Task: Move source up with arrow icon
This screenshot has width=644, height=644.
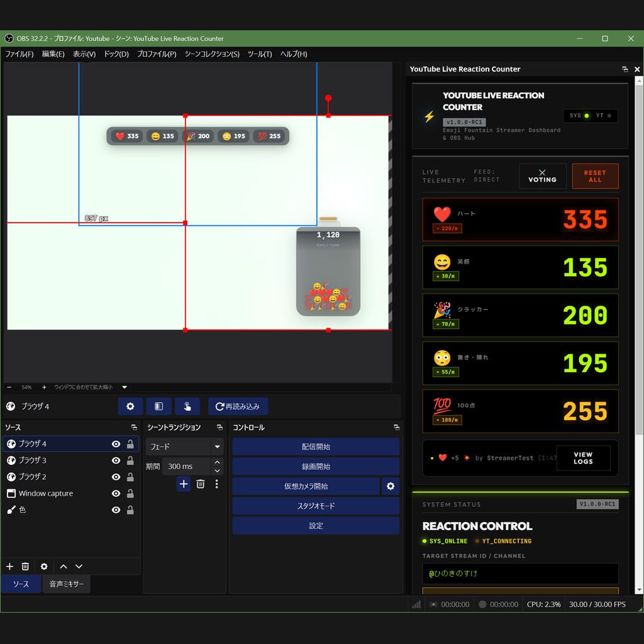Action: [x=64, y=567]
